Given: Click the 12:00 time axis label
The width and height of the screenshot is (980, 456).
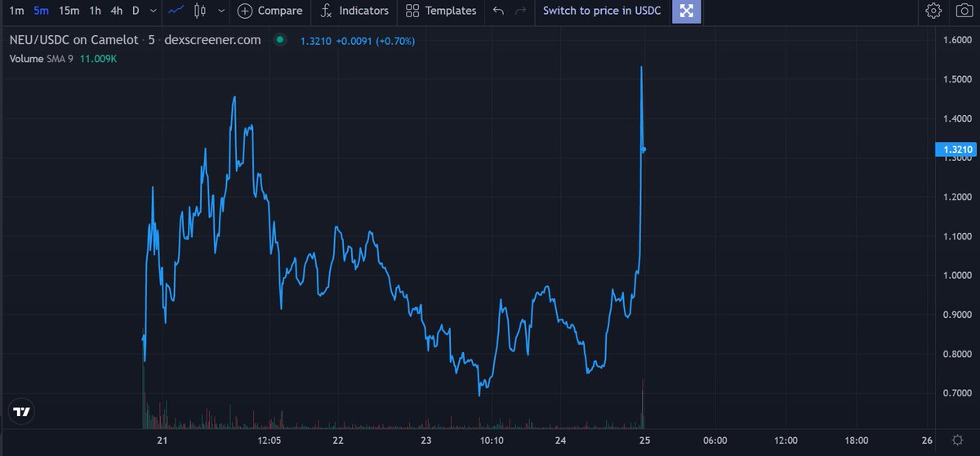Looking at the screenshot, I should pyautogui.click(x=786, y=440).
